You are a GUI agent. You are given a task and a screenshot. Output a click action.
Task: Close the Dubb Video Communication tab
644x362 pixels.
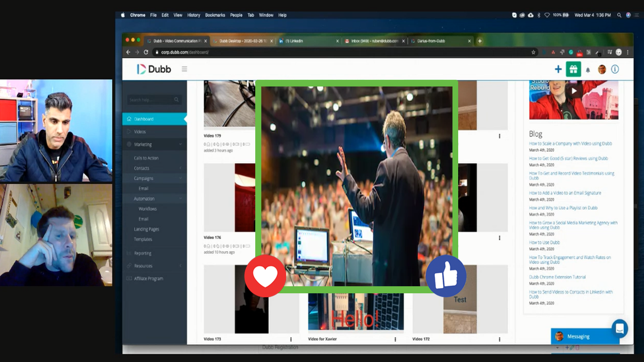[206, 41]
